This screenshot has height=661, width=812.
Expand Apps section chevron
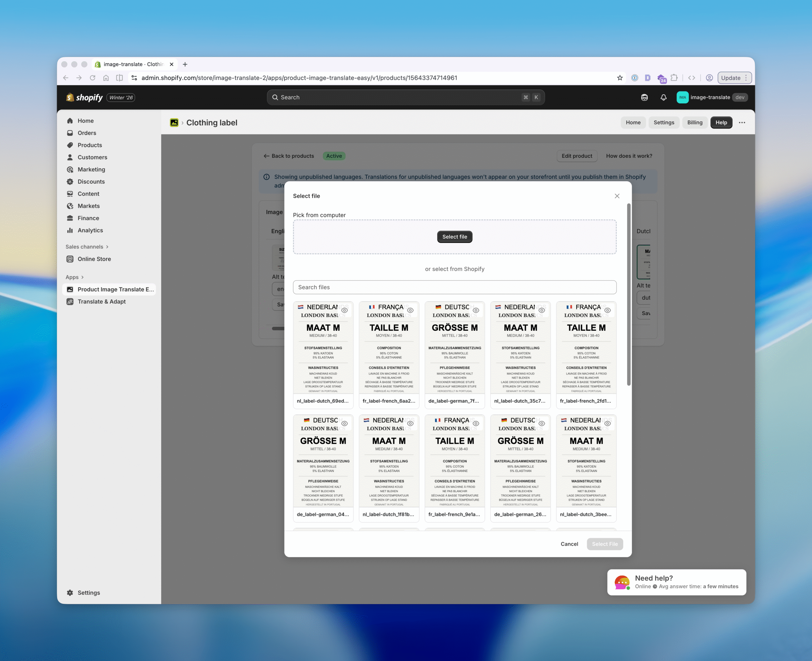pyautogui.click(x=82, y=277)
